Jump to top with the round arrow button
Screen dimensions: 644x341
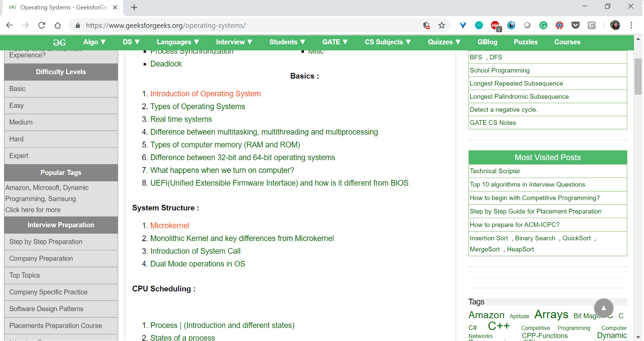[604, 308]
